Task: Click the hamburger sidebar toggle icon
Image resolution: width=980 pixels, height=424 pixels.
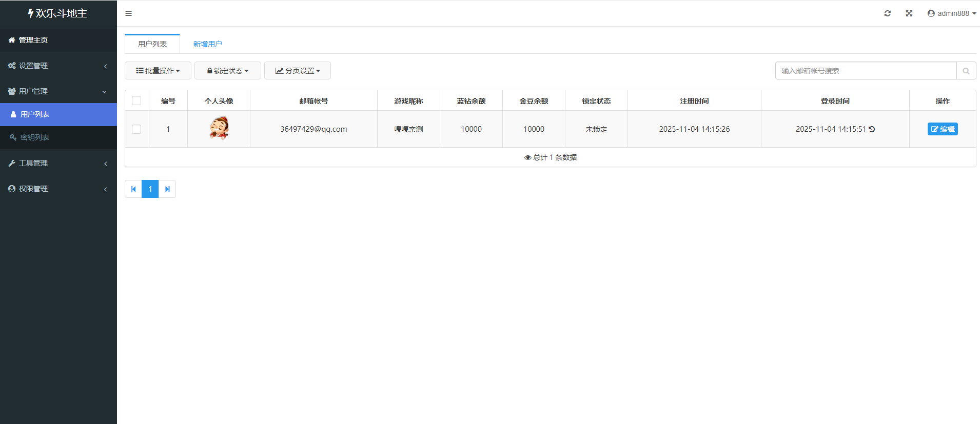Action: 128,13
